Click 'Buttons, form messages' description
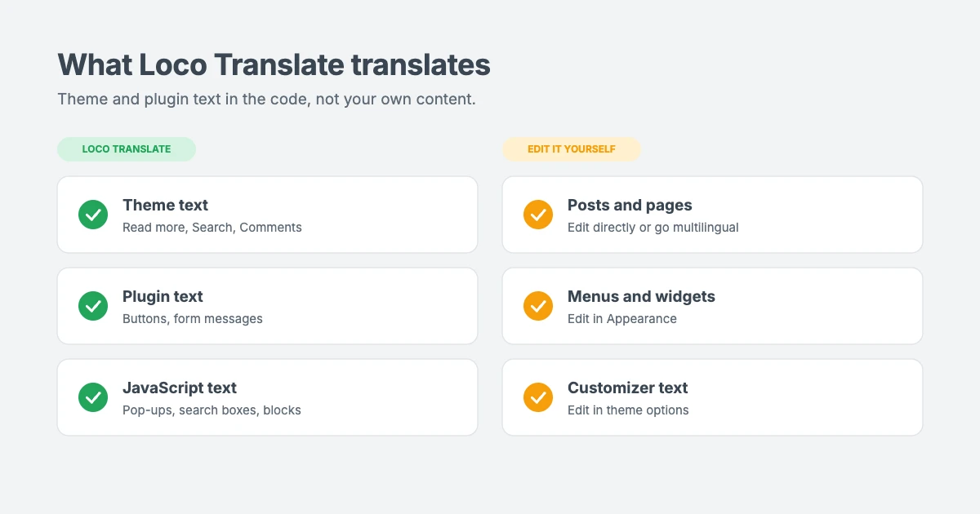Screen dimensions: 980x514 click(193, 319)
